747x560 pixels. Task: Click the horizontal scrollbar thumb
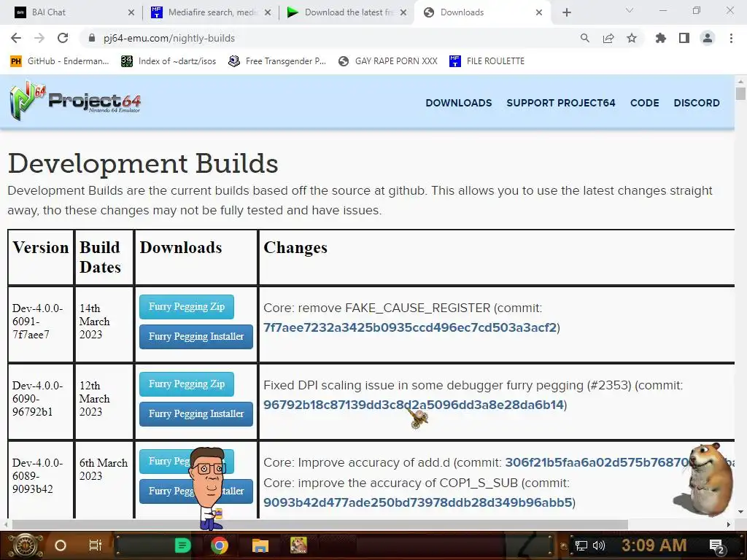pyautogui.click(x=320, y=524)
